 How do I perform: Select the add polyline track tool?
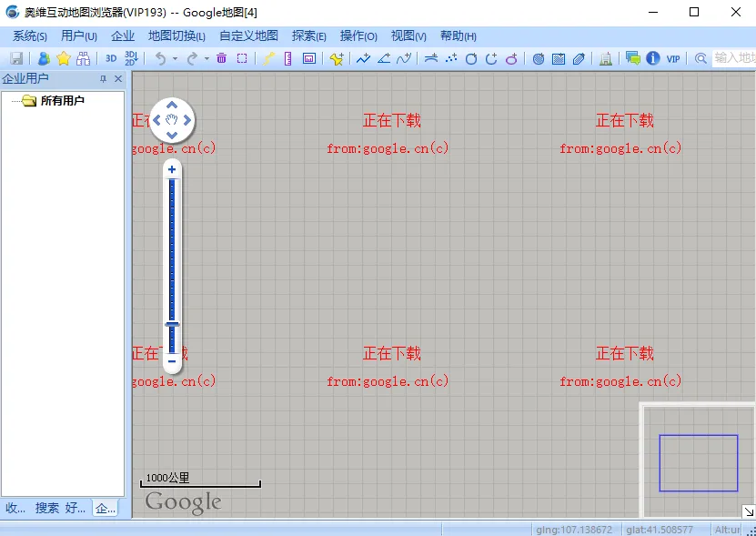pos(363,58)
